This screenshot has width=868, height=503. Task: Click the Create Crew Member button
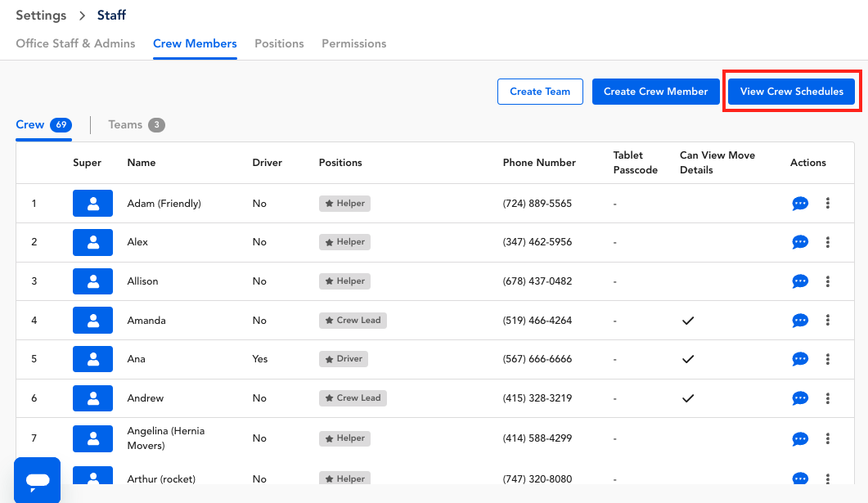(655, 92)
